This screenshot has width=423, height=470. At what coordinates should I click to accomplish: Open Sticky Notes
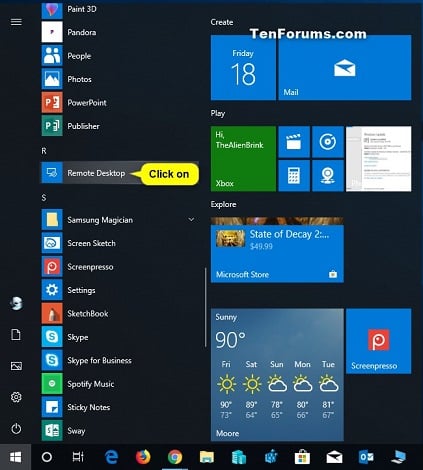[120, 407]
